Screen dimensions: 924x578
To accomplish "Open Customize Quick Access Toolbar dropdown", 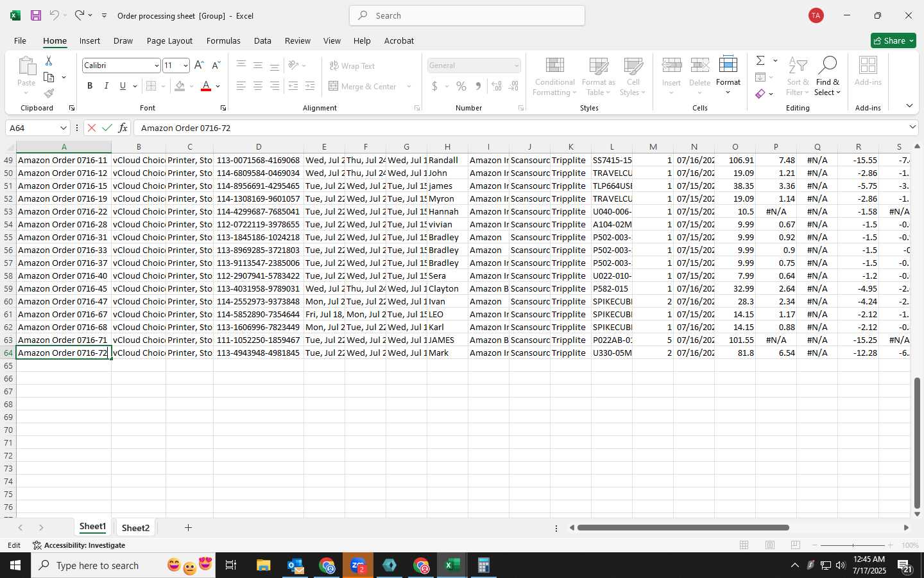I will pyautogui.click(x=104, y=15).
